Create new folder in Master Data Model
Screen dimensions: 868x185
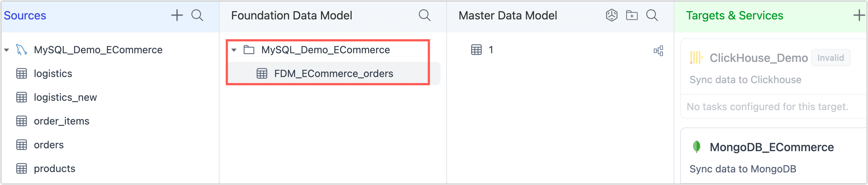coord(632,15)
